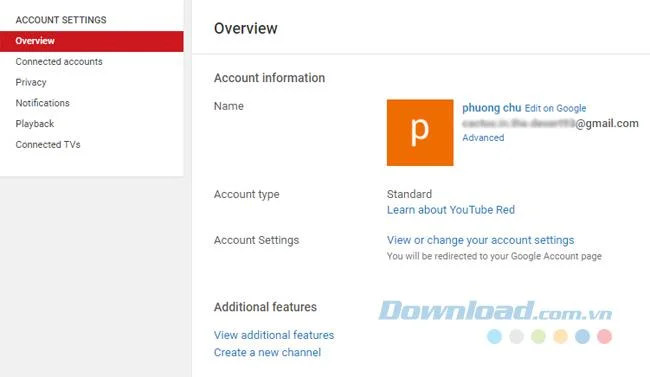
Task: Open Connected TVs settings
Action: 48,145
